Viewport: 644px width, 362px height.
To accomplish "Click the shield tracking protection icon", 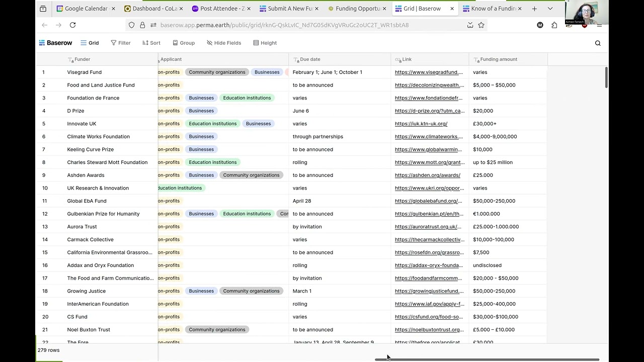I will 132,25.
